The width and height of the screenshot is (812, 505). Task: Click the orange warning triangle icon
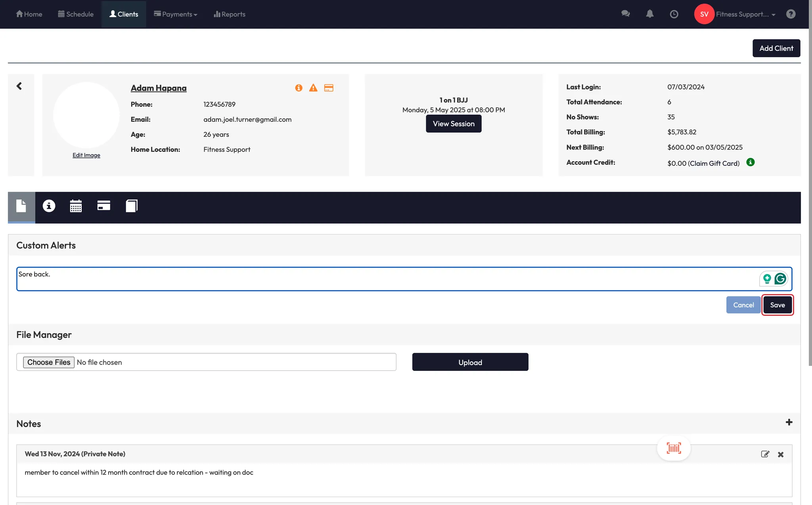(x=313, y=88)
